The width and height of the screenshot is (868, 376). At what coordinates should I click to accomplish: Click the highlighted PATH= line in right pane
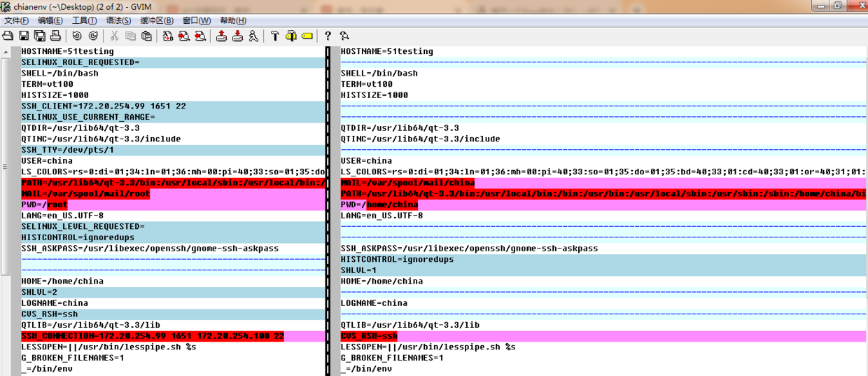[603, 194]
